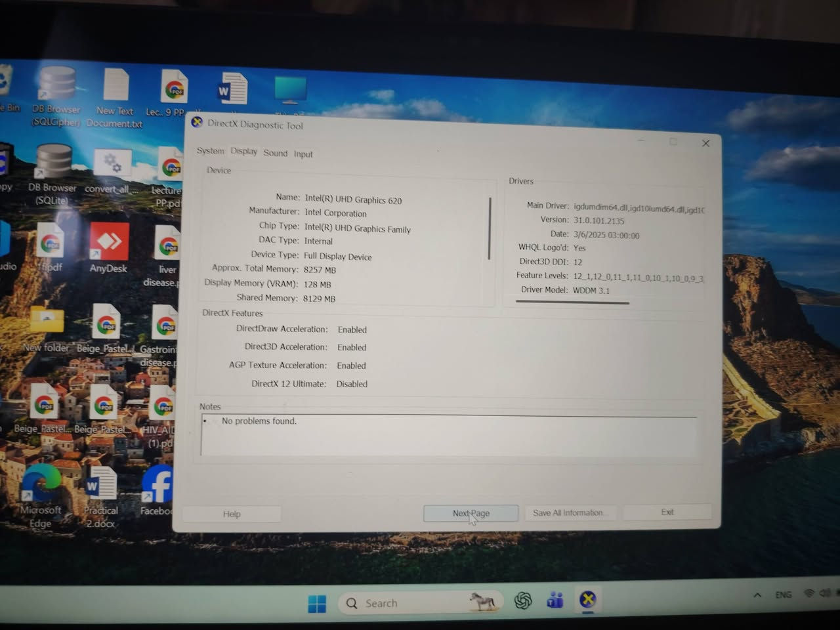Click the Drivers panel horizontal scrollbar
Screen dimensions: 840x630
(x=572, y=303)
